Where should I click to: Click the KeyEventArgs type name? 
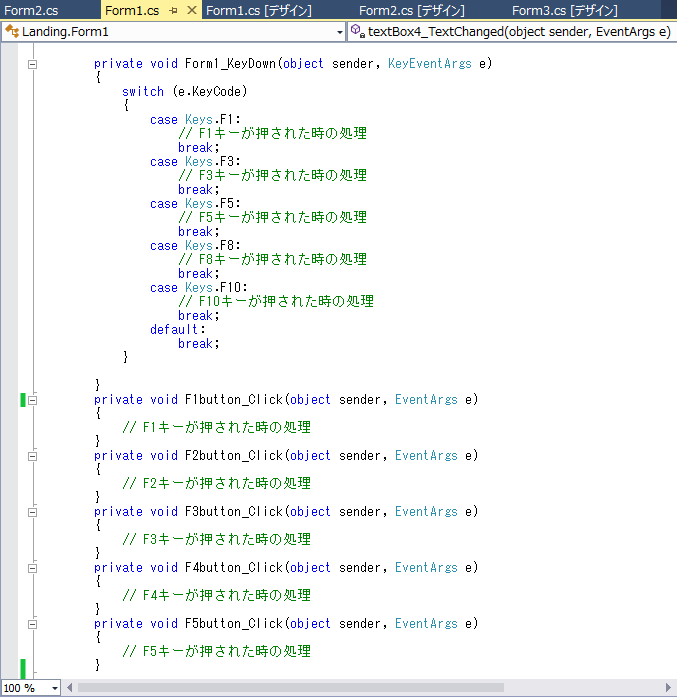pos(429,64)
